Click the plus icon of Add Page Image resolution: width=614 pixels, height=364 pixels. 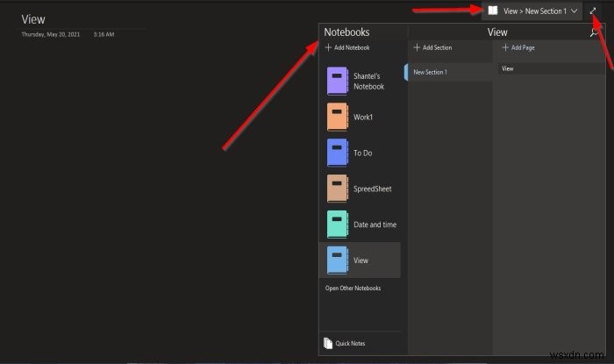pos(505,47)
